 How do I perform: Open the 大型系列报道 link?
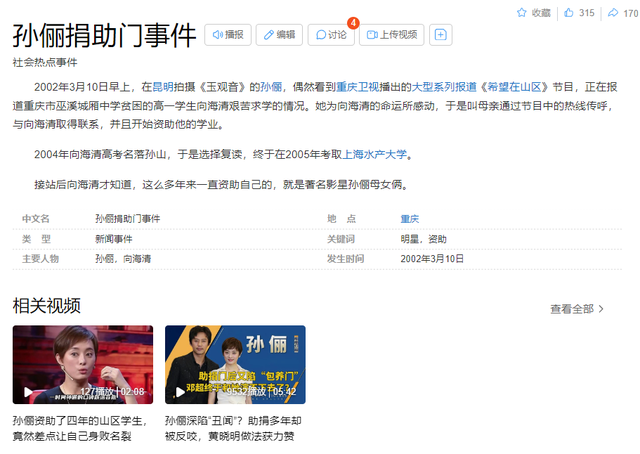[x=444, y=87]
